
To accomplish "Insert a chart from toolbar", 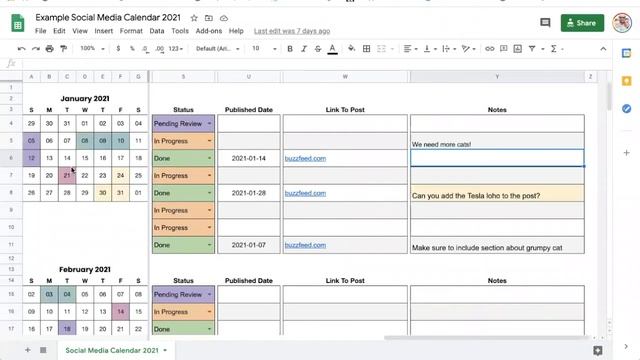I will [518, 49].
